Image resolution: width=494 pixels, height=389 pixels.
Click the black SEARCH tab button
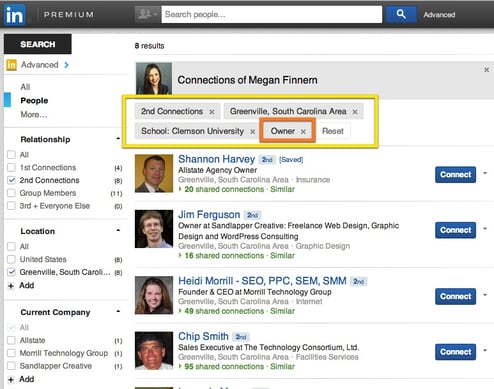click(x=38, y=44)
